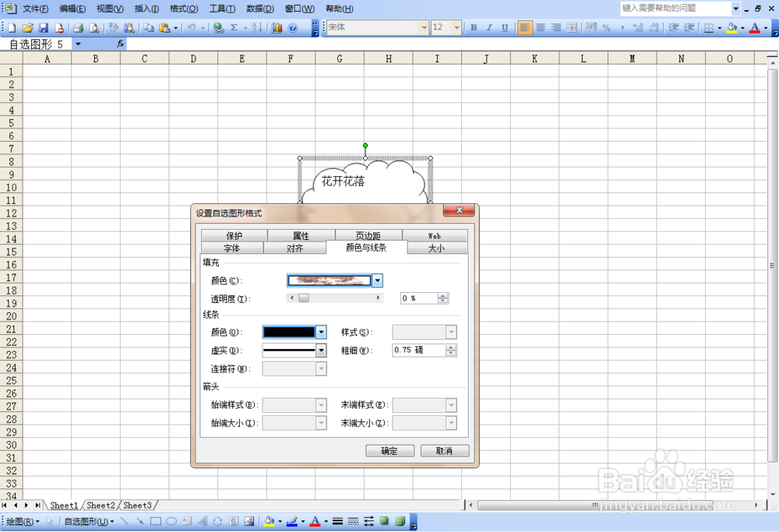Image resolution: width=779 pixels, height=532 pixels.
Task: Toggle italic formatting
Action: coord(488,27)
